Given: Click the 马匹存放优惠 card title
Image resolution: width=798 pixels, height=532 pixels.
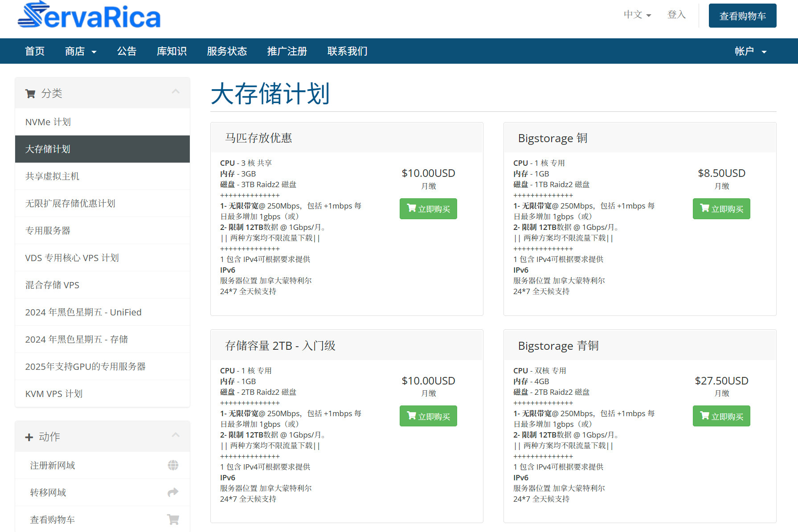Looking at the screenshot, I should (x=258, y=138).
